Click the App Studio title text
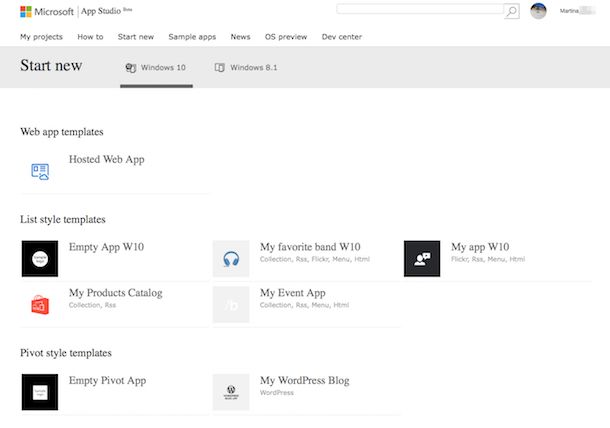Image resolution: width=610 pixels, height=428 pixels. tap(101, 11)
